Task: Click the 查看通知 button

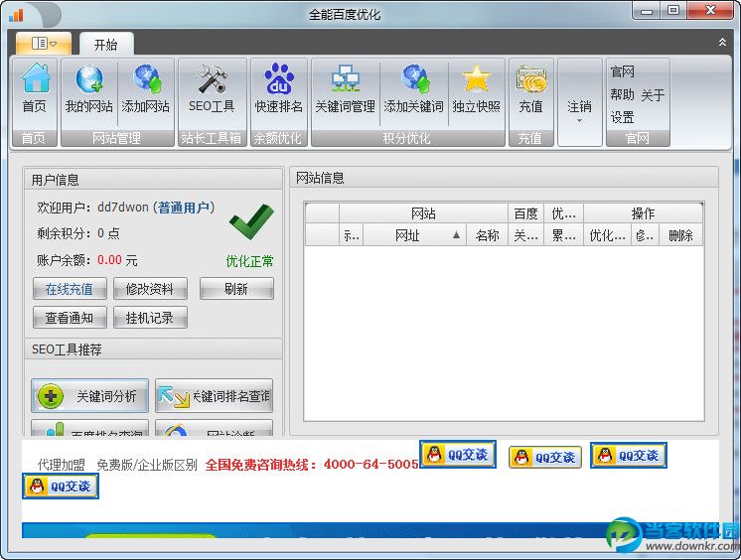Action: 70,318
